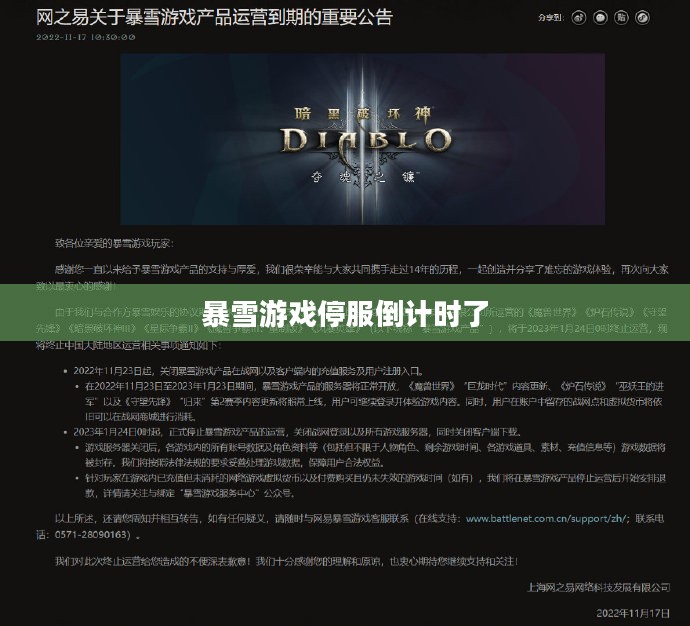Click the signature 上海网之易网络科技发展有限公司
The height and width of the screenshot is (626, 690).
pyautogui.click(x=598, y=587)
